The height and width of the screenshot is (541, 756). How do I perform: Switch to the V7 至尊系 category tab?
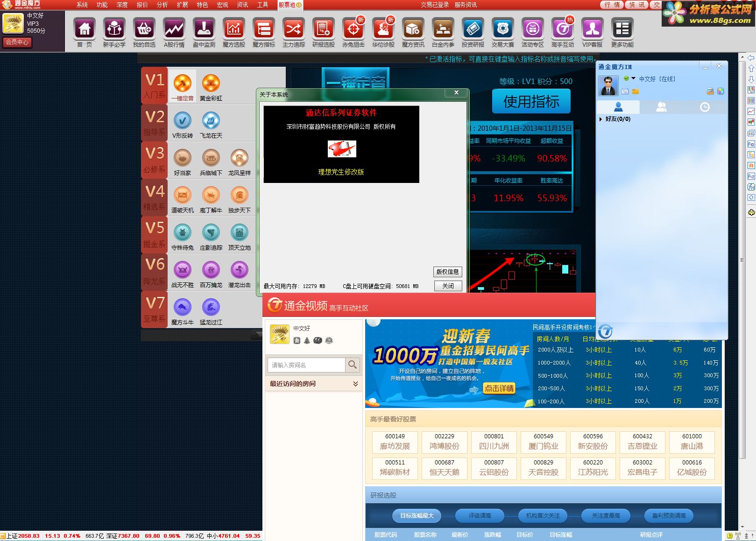click(155, 309)
